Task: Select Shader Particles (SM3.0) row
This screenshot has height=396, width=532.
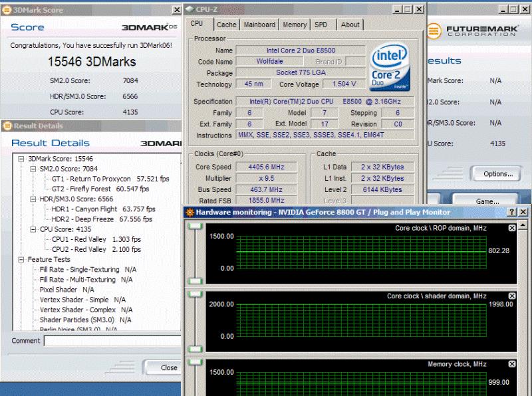Action: (85, 320)
